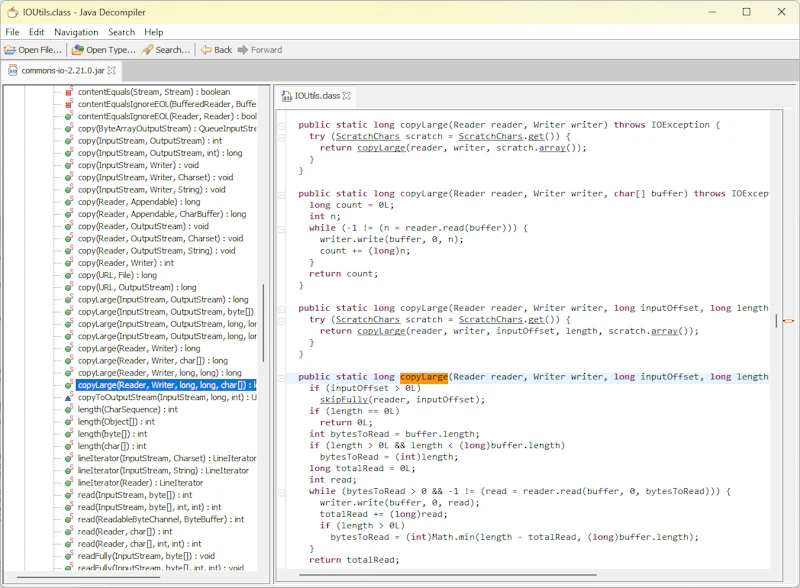
Task: Click the class file icon on IOUtils tab
Action: point(287,95)
